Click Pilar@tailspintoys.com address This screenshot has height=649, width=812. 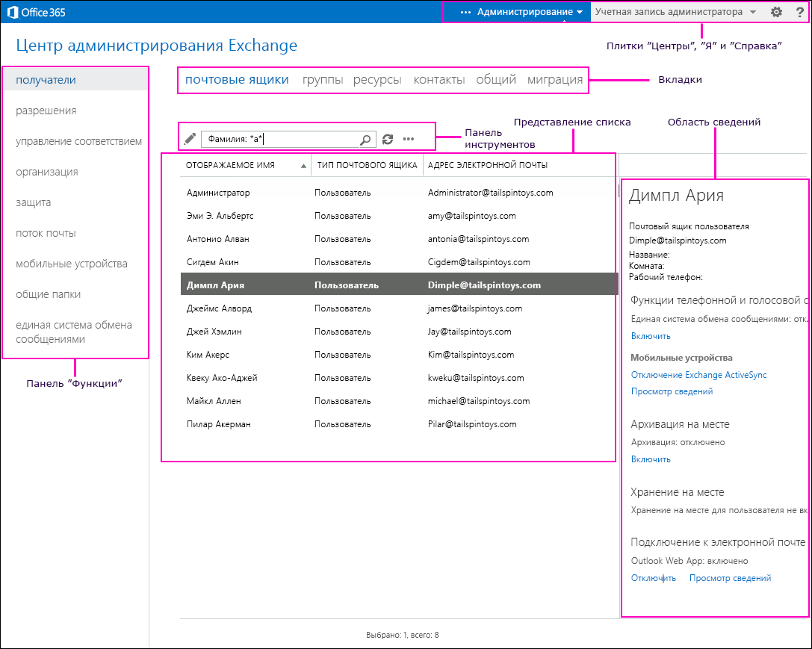[472, 424]
